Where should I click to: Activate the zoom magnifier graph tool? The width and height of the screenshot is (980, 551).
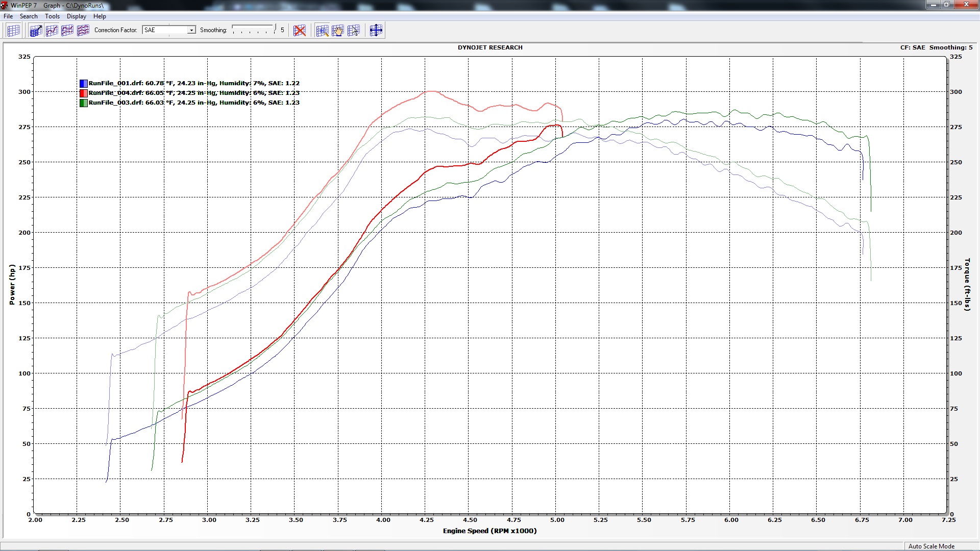[x=322, y=31]
